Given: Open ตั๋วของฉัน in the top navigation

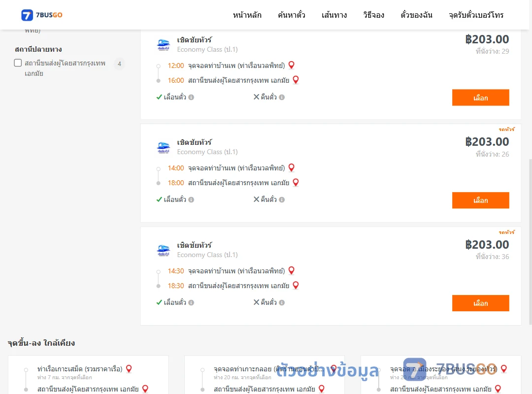Looking at the screenshot, I should pyautogui.click(x=416, y=15).
